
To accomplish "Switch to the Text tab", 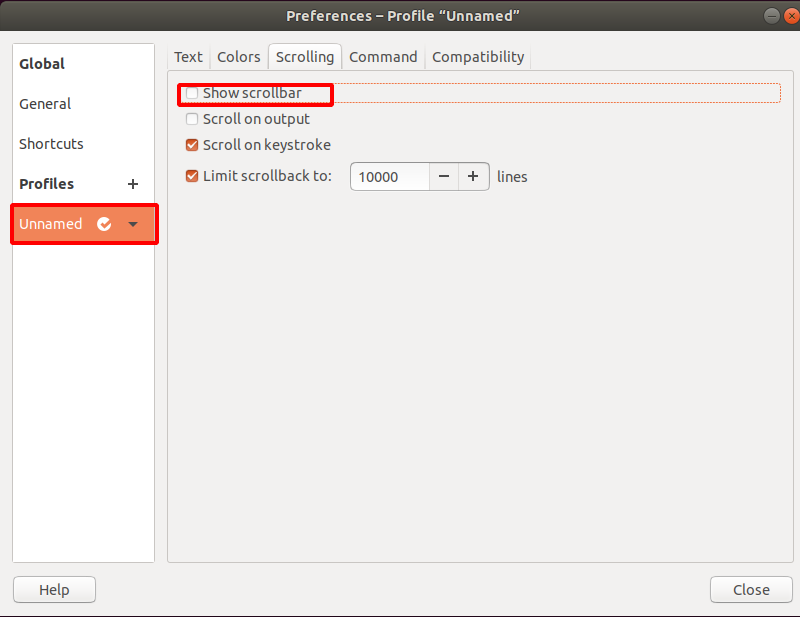I will pyautogui.click(x=188, y=57).
